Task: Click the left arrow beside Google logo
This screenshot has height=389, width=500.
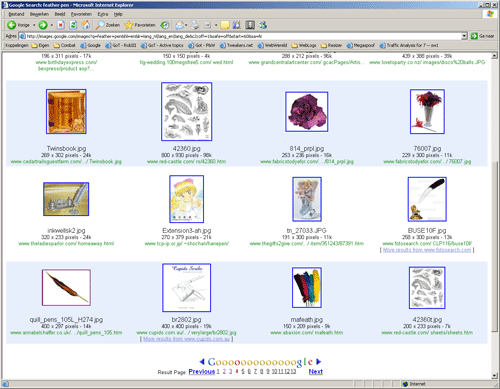Action: (202, 362)
